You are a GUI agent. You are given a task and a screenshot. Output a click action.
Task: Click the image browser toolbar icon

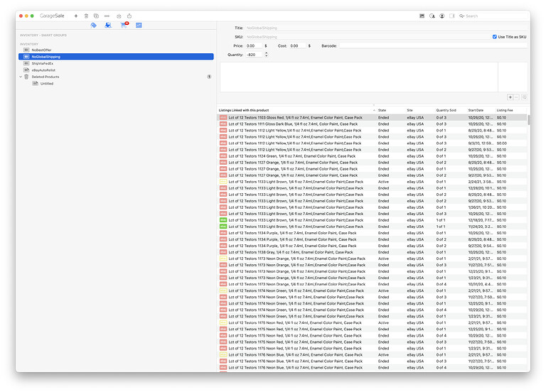(x=422, y=16)
